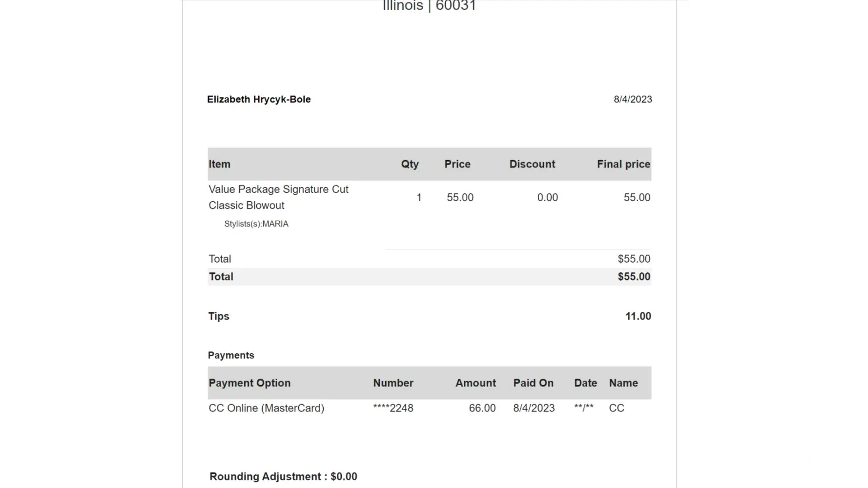
Task: Select the masked card number ****2248
Action: point(393,408)
